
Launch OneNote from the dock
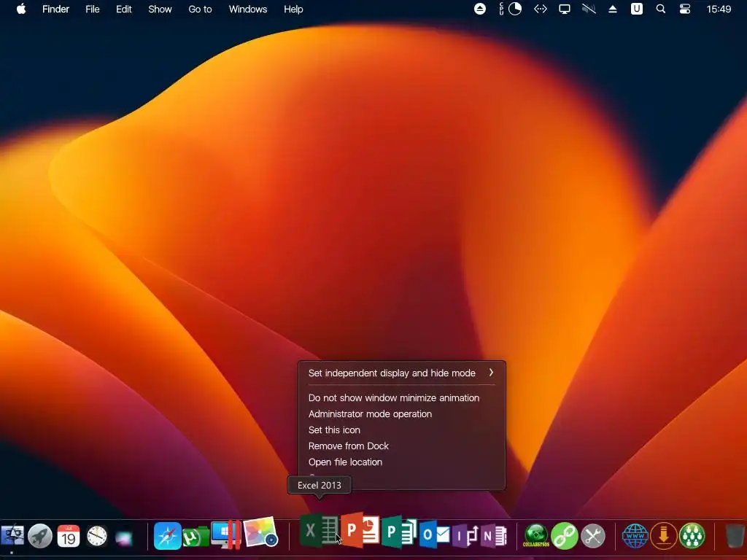[x=494, y=536]
